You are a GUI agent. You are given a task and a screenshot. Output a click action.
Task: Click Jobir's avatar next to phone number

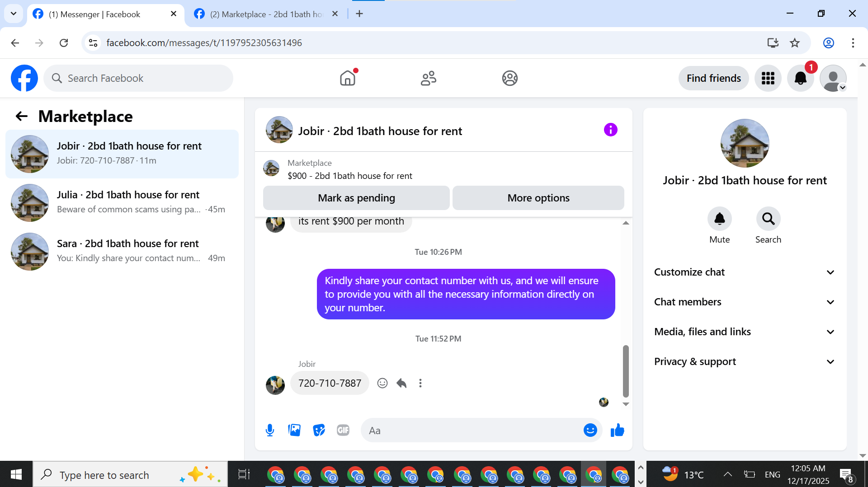pyautogui.click(x=275, y=385)
